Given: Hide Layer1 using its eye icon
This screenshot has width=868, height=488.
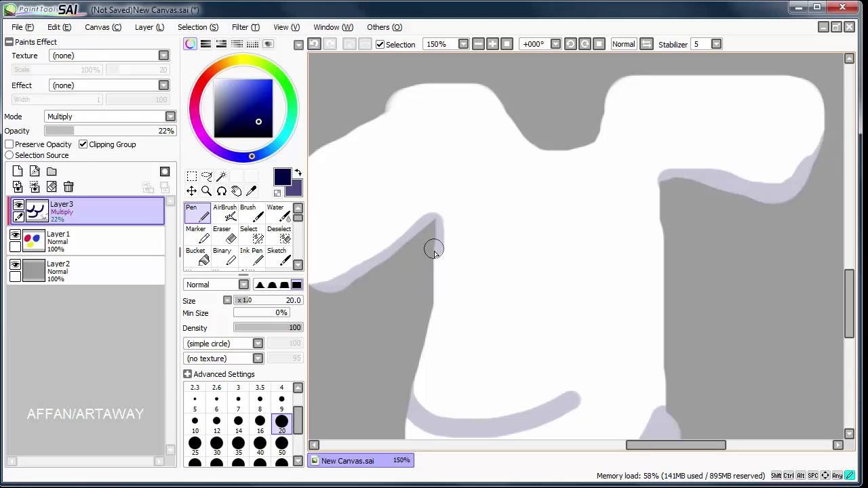Looking at the screenshot, I should tap(15, 235).
